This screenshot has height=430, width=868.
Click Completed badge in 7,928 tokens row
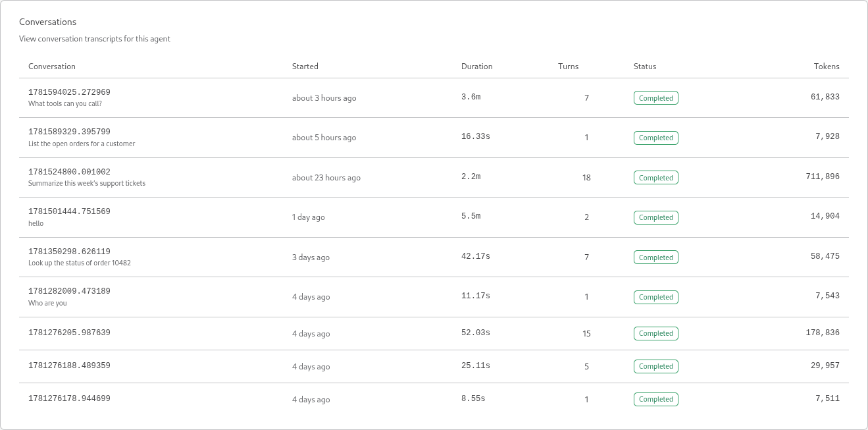pos(656,138)
